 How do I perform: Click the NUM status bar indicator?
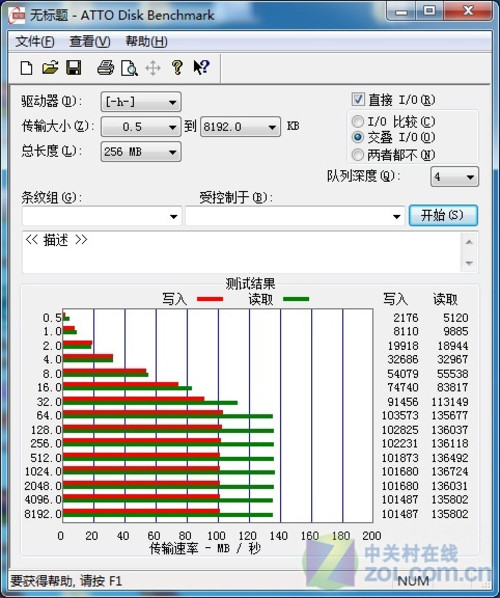(x=413, y=581)
